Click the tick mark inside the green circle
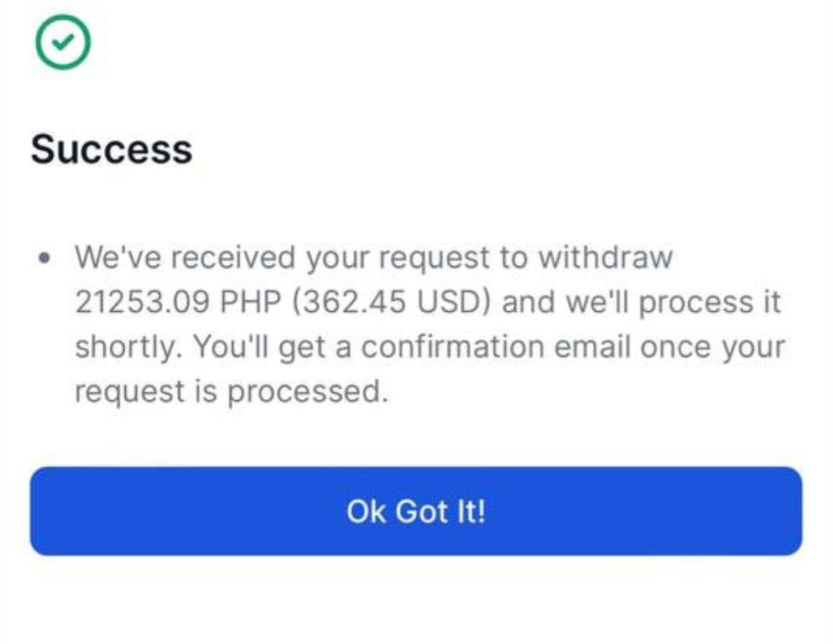The height and width of the screenshot is (644, 833). [63, 41]
